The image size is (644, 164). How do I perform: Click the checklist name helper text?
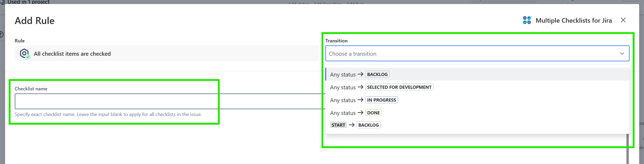(108, 114)
